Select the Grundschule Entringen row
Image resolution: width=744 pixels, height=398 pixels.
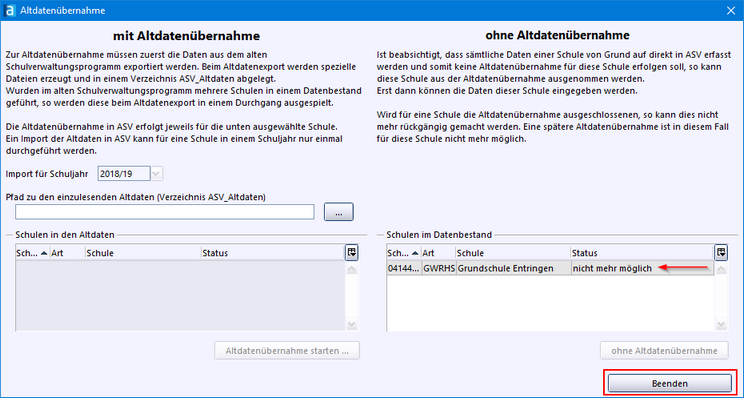click(550, 268)
